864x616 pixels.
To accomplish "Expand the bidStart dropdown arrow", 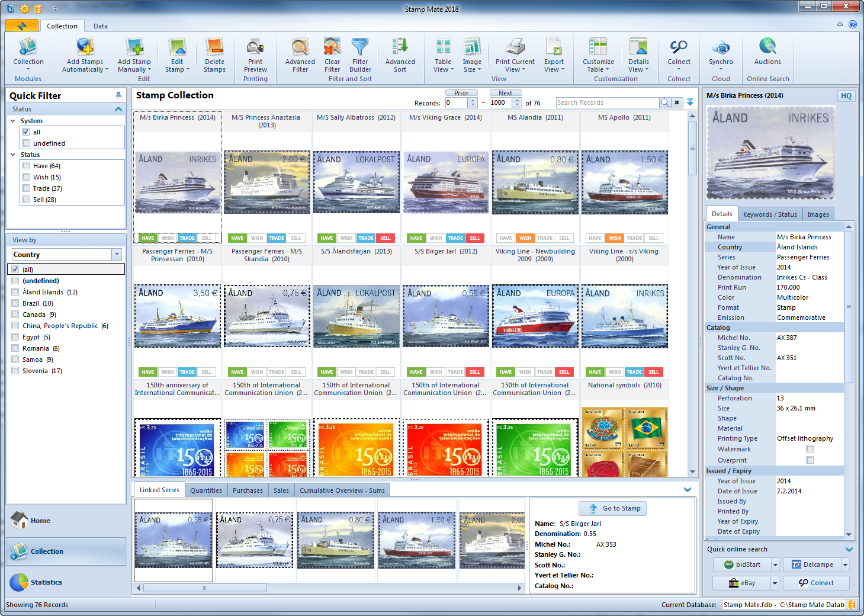I will (775, 565).
